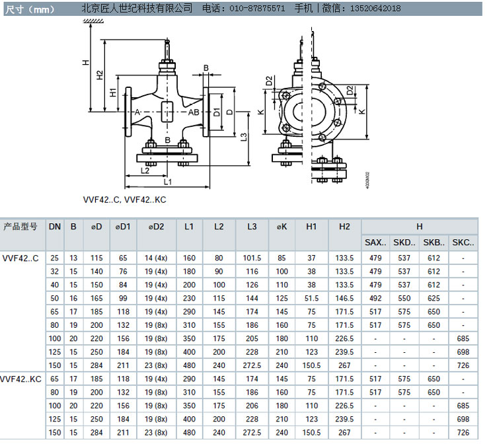Select the VVF42..C product model label

coord(21,257)
